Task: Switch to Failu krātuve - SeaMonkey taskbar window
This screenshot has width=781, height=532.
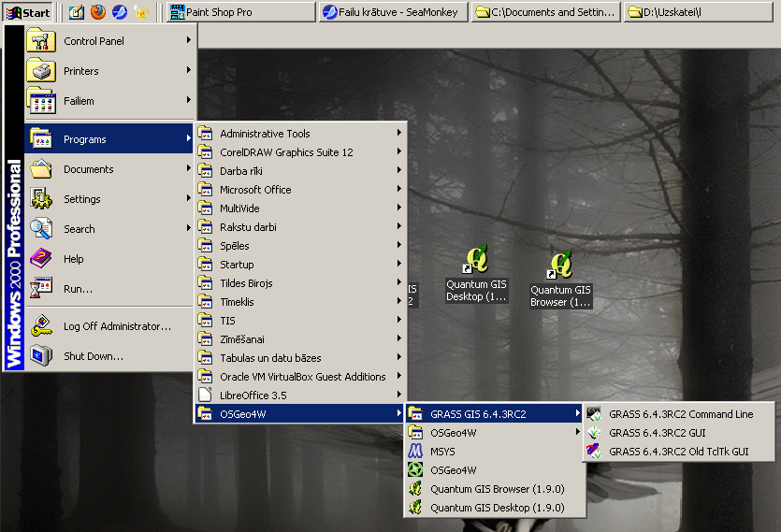Action: click(394, 12)
